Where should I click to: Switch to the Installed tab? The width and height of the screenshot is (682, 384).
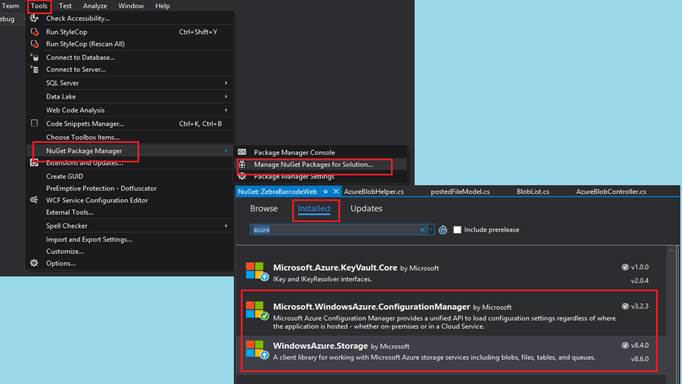pyautogui.click(x=314, y=209)
